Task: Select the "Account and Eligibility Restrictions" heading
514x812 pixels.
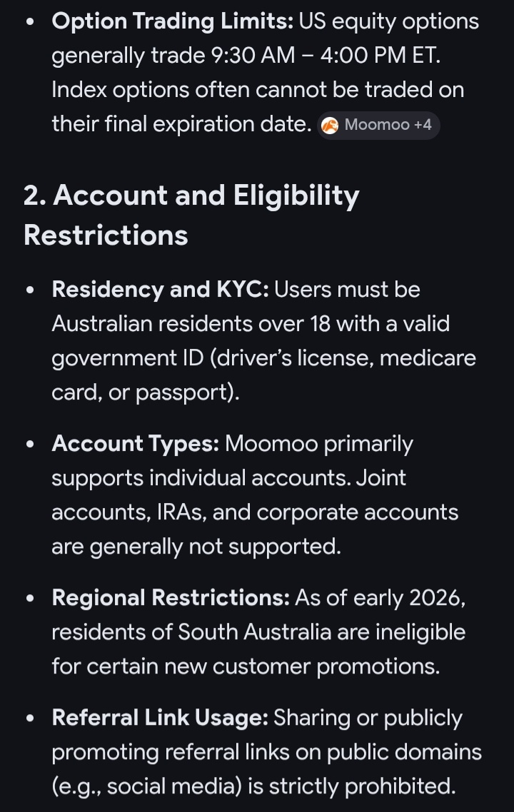Action: (191, 215)
